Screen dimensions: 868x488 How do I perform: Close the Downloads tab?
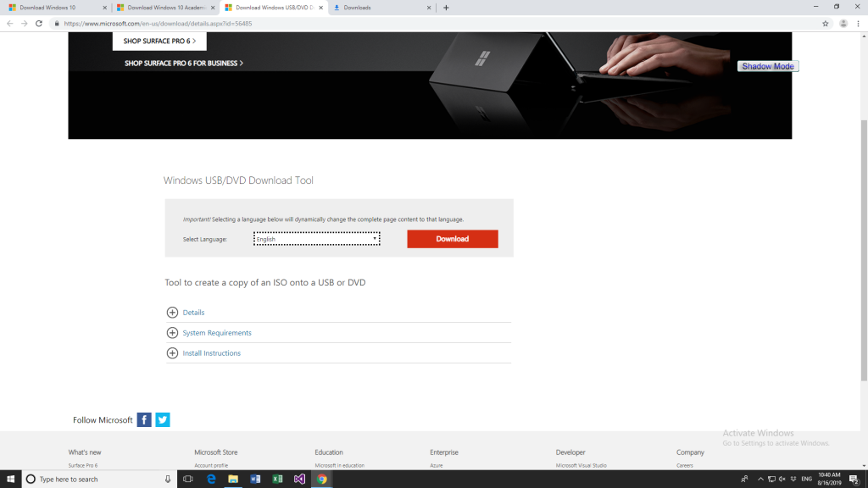pos(428,8)
